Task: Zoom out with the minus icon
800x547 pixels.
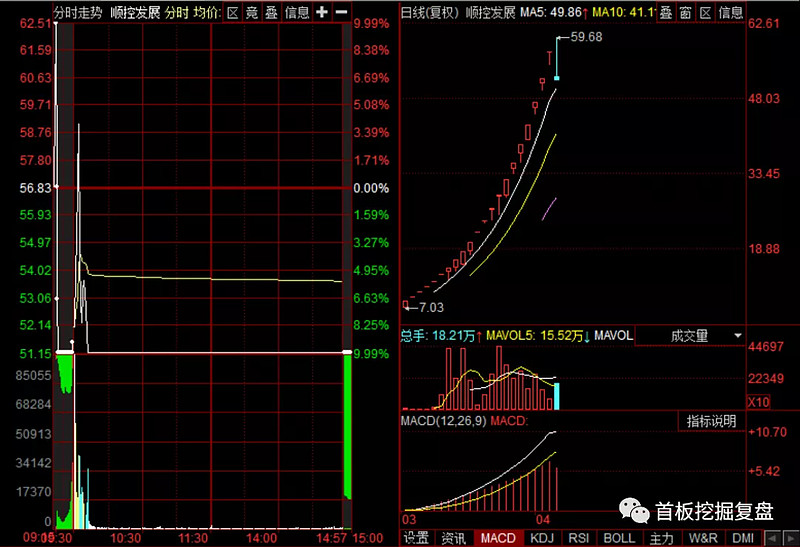Action: click(x=342, y=12)
